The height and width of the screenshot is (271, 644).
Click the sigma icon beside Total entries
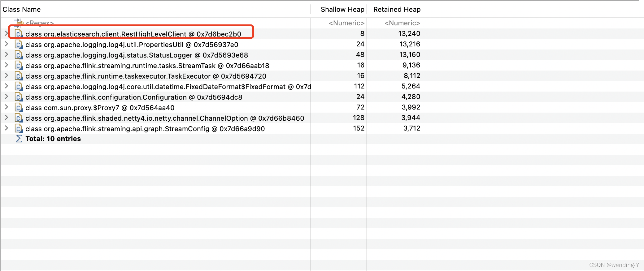click(x=19, y=139)
